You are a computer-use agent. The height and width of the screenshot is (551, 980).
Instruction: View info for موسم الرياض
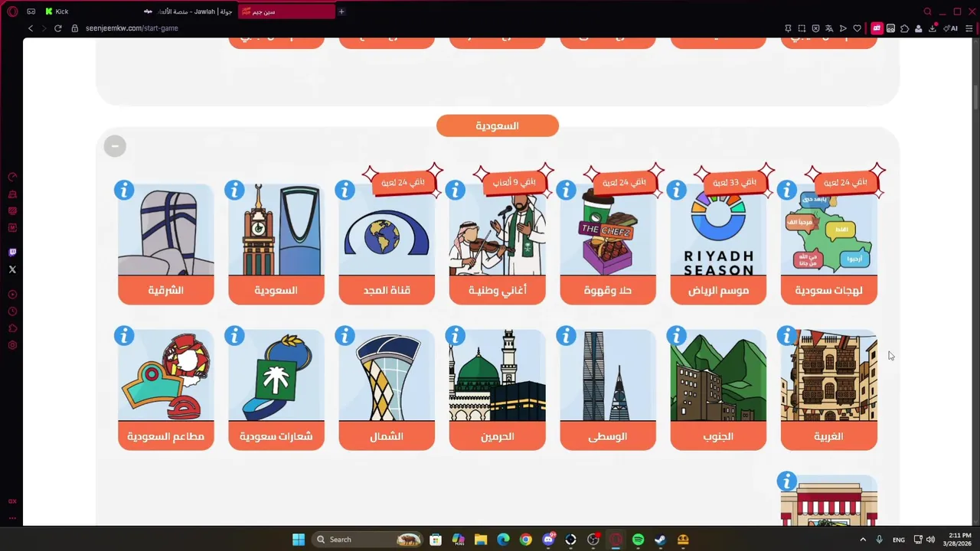click(x=676, y=190)
